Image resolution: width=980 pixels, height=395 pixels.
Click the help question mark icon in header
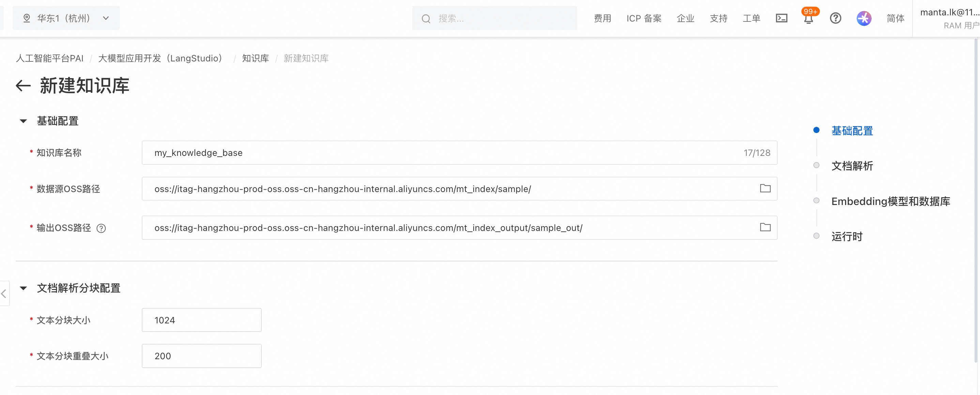coord(836,18)
